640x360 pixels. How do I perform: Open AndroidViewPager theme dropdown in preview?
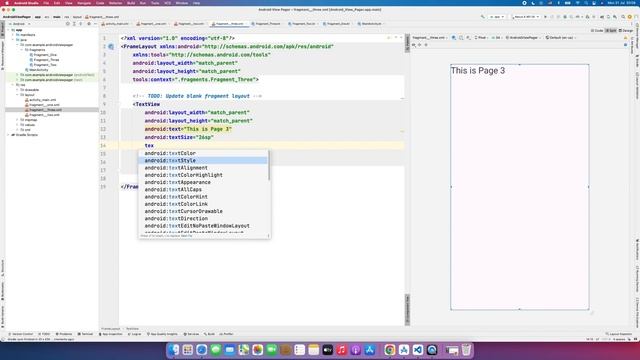(x=524, y=38)
